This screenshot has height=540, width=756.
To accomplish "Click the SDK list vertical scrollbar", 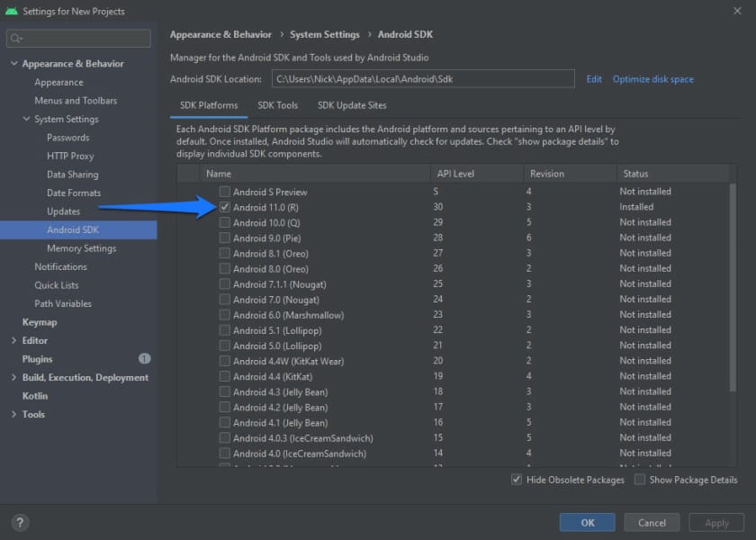I will click(x=733, y=287).
